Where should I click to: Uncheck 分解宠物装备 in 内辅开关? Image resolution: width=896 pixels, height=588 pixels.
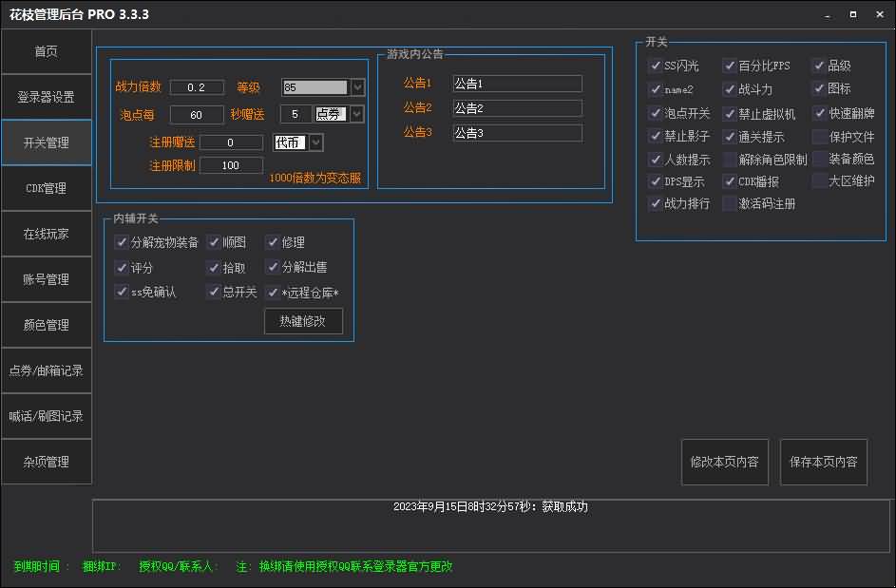pos(122,242)
